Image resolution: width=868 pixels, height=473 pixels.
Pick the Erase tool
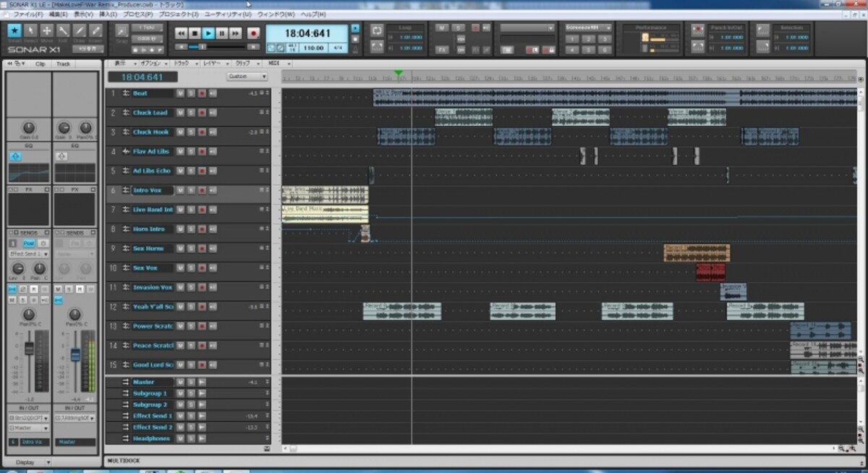(95, 30)
